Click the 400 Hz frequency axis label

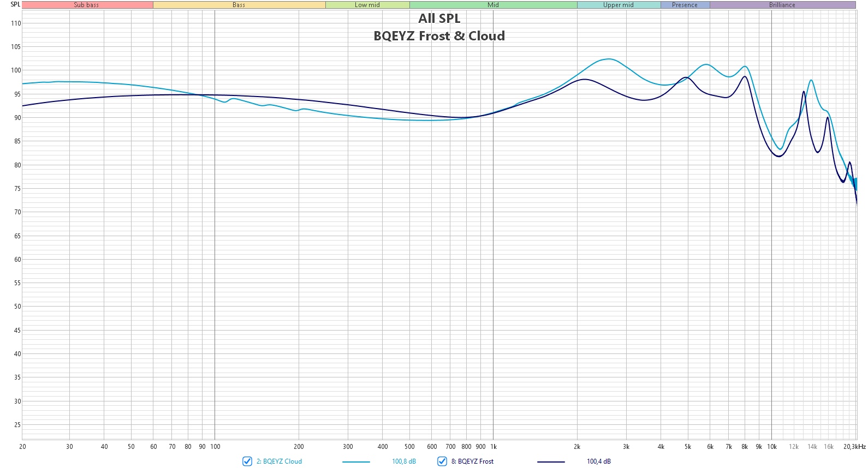coord(383,447)
